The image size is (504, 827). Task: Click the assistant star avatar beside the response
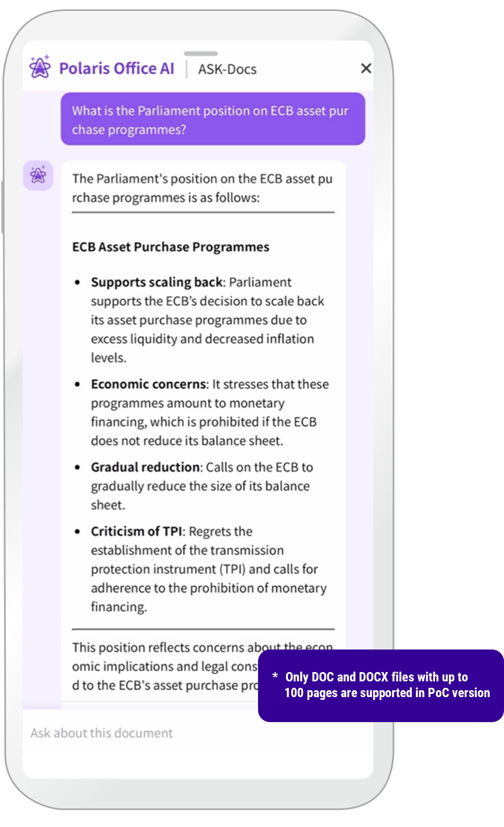click(x=38, y=175)
